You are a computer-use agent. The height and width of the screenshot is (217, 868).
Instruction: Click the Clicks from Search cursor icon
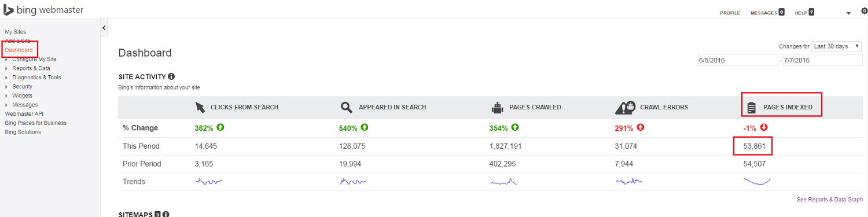(200, 107)
